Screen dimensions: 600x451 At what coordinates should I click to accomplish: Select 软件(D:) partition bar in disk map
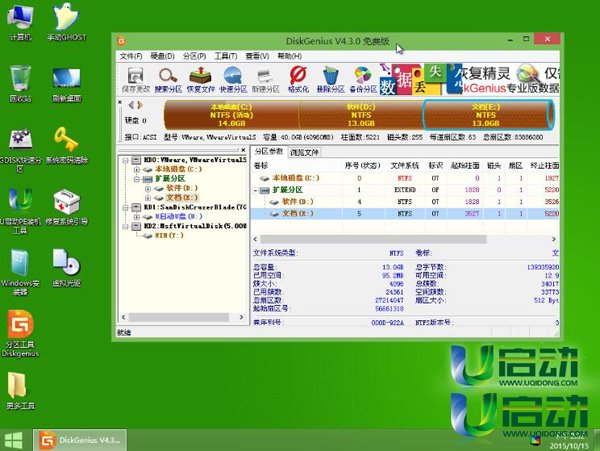[361, 115]
